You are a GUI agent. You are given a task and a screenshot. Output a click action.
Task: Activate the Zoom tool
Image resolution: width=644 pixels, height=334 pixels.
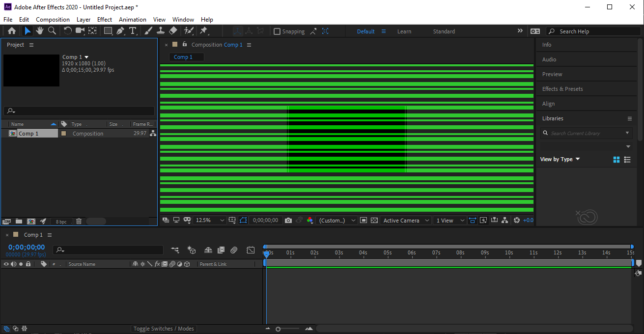[52, 30]
